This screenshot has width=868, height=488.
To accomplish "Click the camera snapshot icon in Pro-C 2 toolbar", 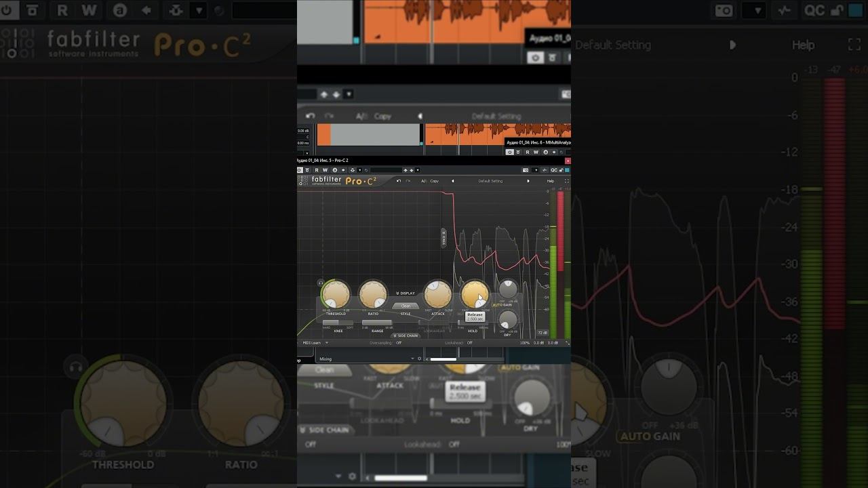I will 526,170.
